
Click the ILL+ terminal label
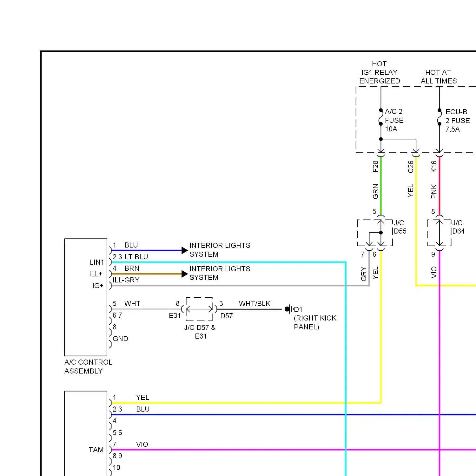(x=96, y=274)
